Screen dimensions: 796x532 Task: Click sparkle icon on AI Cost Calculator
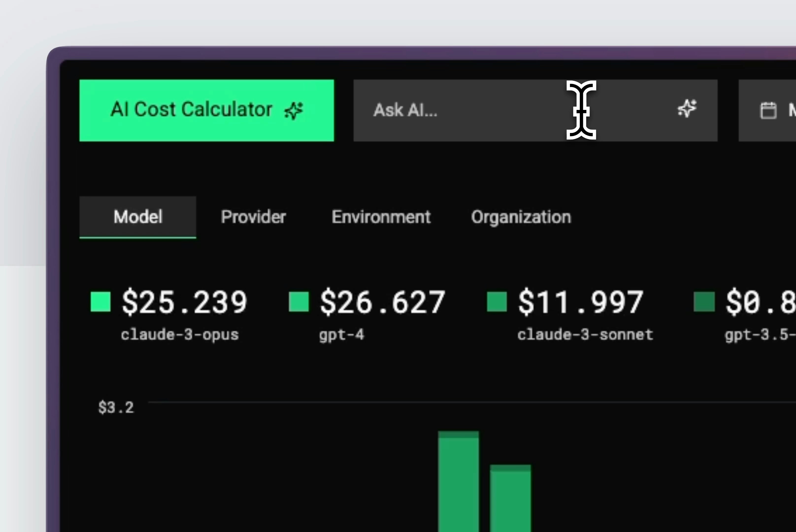click(294, 111)
